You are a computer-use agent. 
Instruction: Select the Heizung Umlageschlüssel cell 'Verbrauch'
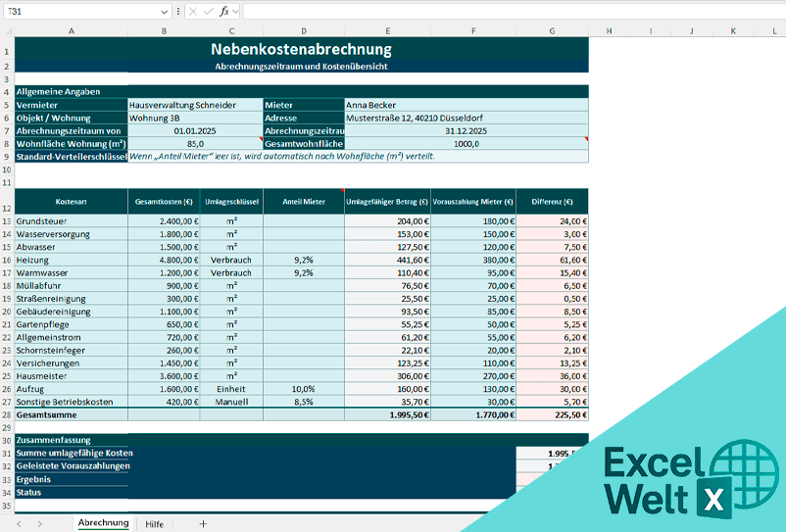pyautogui.click(x=231, y=261)
